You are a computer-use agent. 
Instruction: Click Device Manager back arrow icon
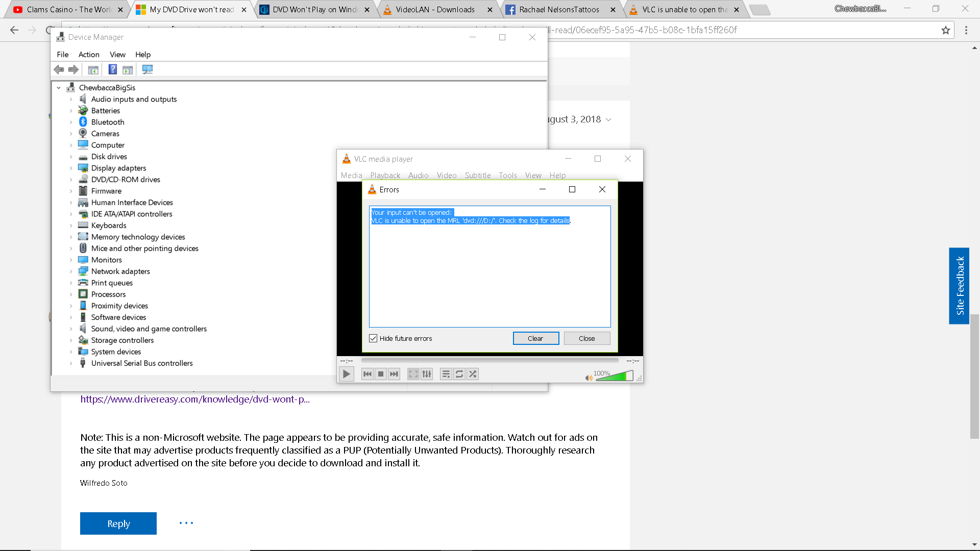tap(59, 69)
